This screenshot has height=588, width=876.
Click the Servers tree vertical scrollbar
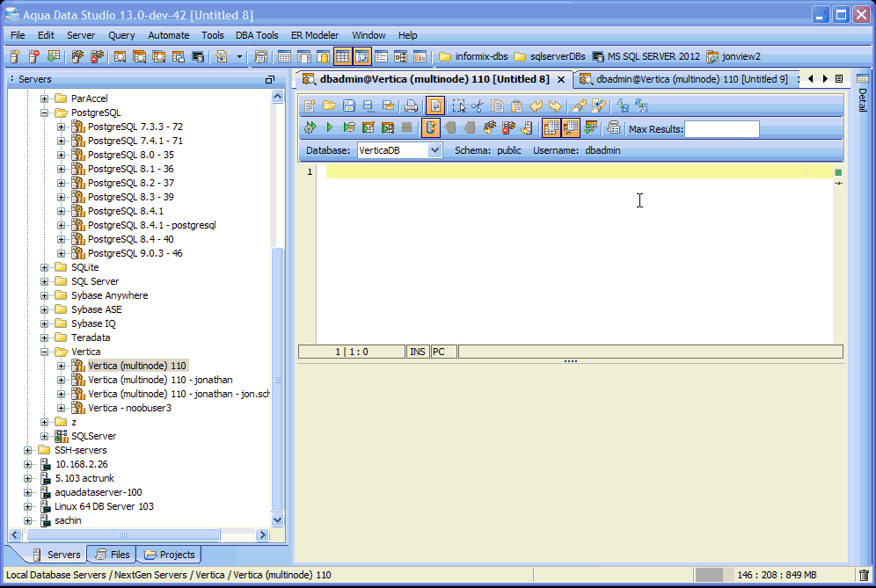[278, 378]
